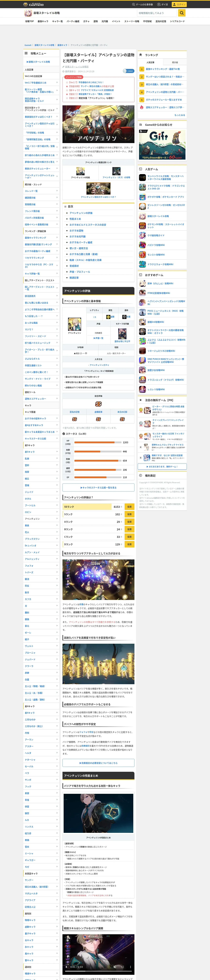Expand 「不可知域」の攻略 sidebar entry
The image size is (210, 980).
click(x=41, y=133)
